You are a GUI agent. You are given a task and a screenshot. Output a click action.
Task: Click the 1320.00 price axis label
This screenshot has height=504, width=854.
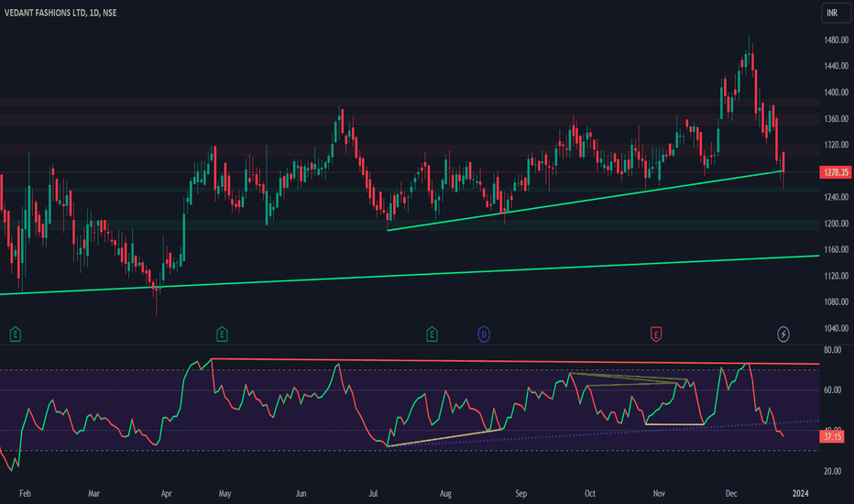click(836, 145)
